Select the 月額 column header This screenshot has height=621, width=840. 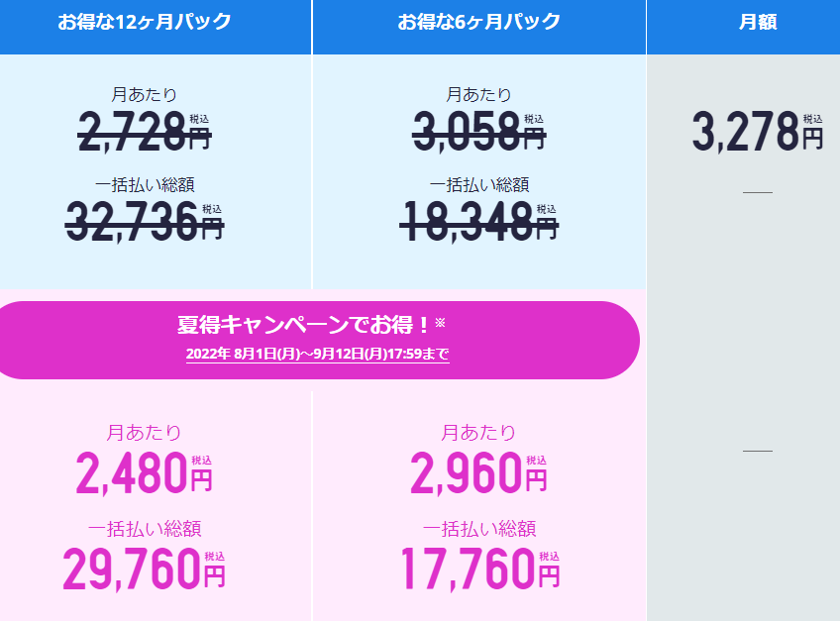744,27
